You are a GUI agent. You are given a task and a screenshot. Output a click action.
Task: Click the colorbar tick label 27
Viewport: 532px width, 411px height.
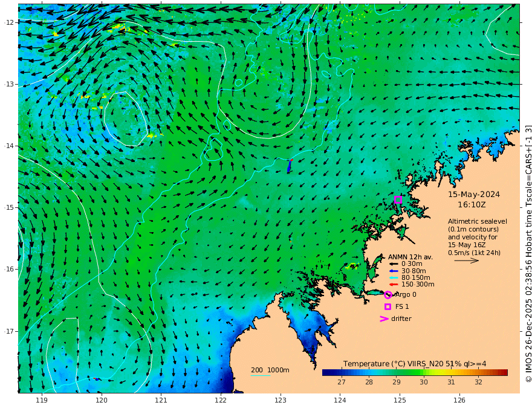[342, 382]
